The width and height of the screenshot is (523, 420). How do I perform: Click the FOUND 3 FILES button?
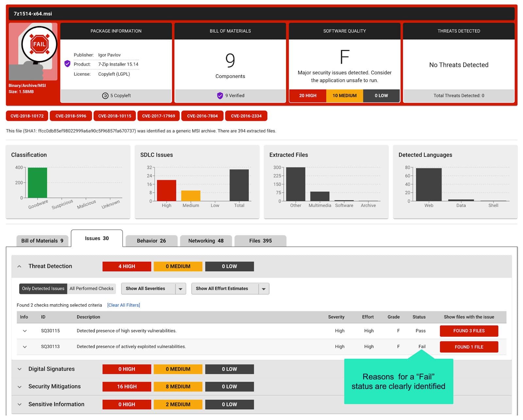pyautogui.click(x=468, y=331)
